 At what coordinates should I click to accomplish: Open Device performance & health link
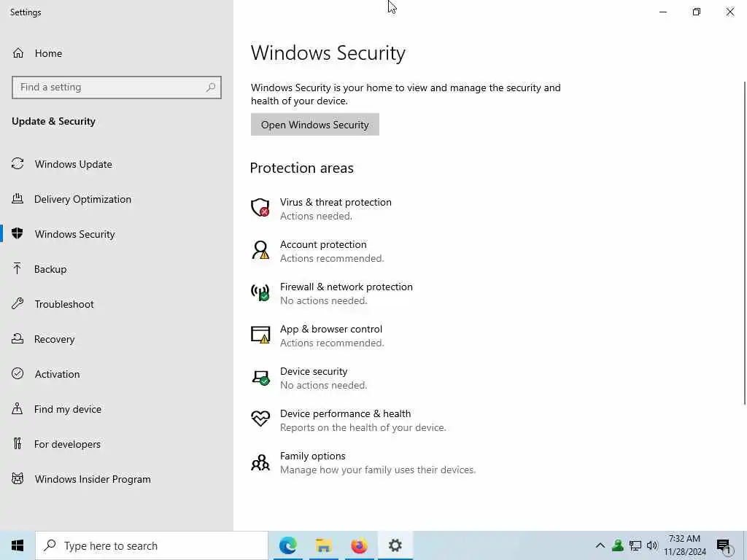coord(345,413)
